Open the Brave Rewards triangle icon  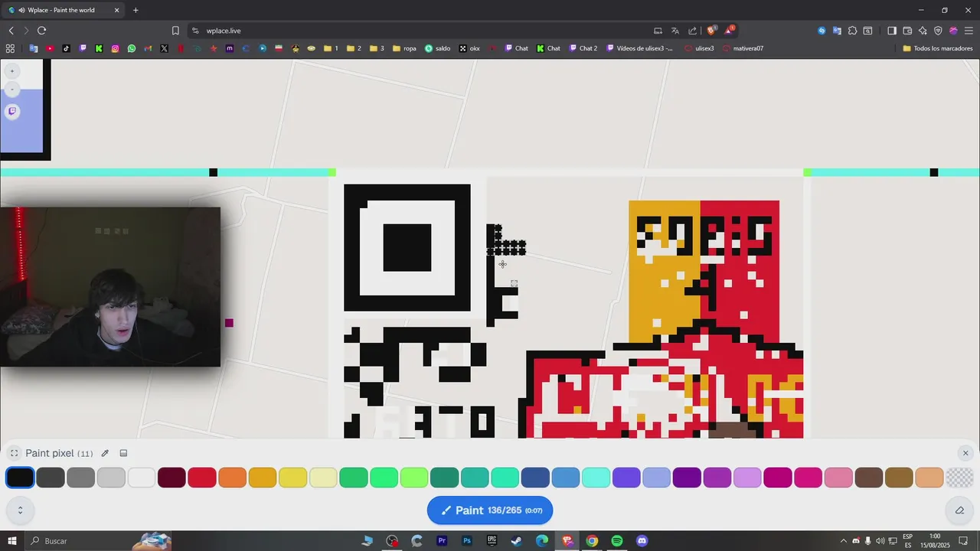coord(730,31)
